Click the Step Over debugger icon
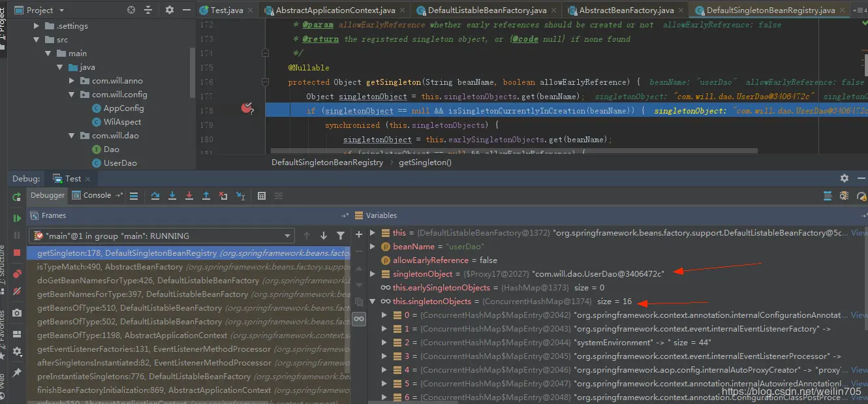 pyautogui.click(x=155, y=195)
